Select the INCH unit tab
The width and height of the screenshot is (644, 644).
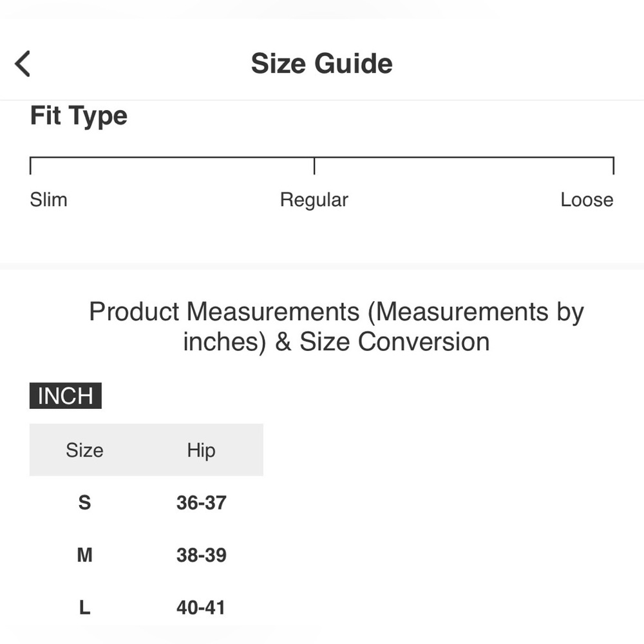coord(65,395)
